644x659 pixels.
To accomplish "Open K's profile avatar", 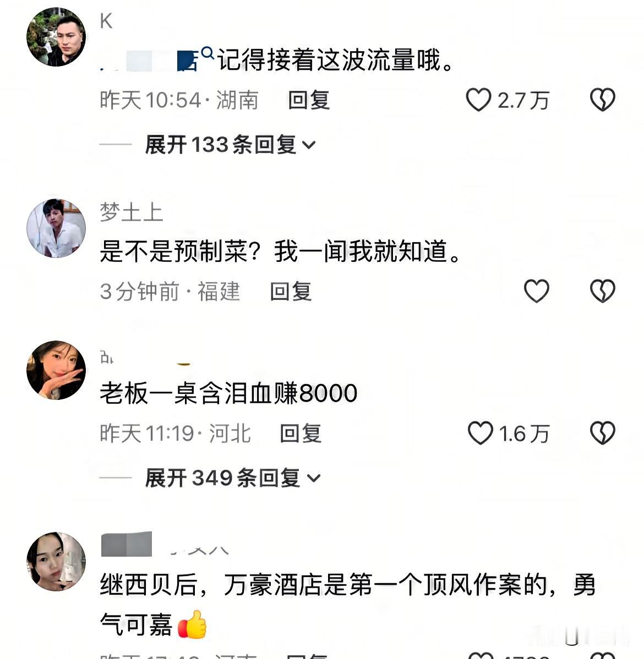I will point(56,37).
